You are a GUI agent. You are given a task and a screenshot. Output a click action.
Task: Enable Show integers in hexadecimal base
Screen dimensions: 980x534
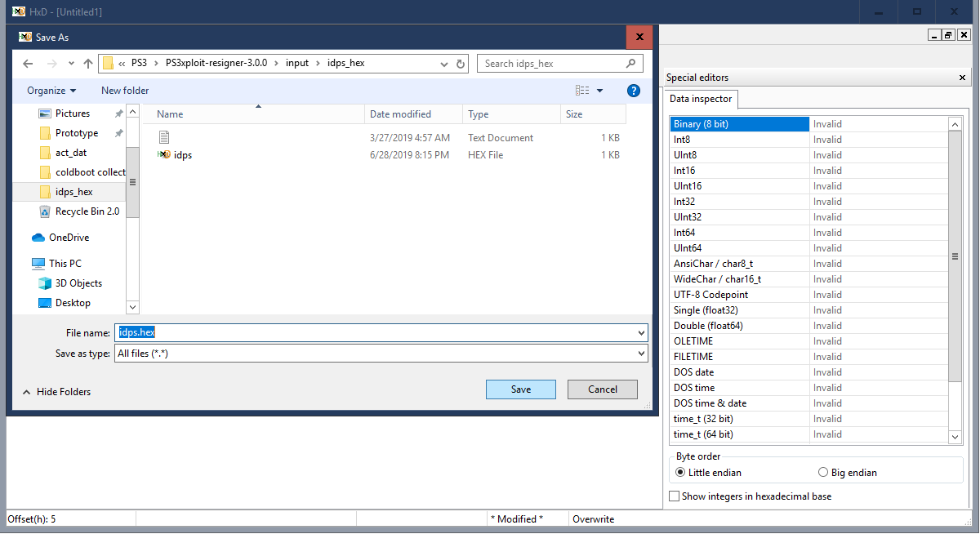click(675, 496)
